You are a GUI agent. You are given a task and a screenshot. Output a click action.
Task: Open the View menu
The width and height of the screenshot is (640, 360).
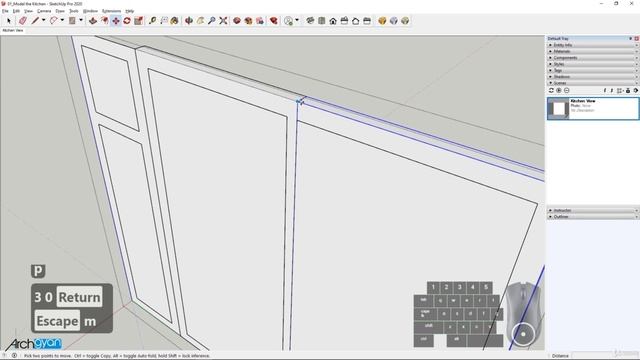pos(28,11)
